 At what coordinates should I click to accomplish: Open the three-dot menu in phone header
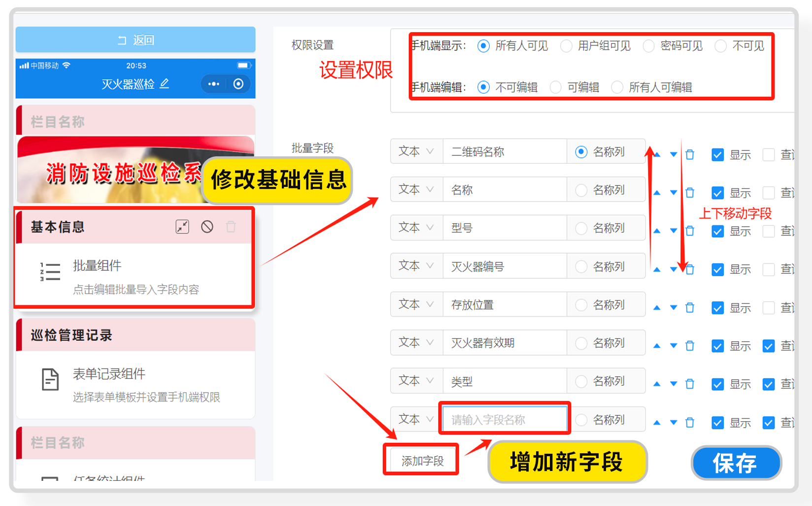214,84
